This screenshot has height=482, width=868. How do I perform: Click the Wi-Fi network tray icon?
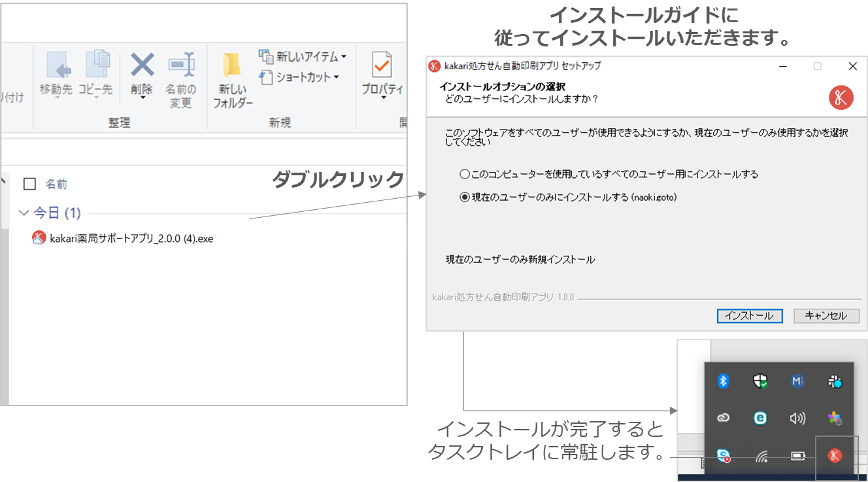pyautogui.click(x=761, y=456)
